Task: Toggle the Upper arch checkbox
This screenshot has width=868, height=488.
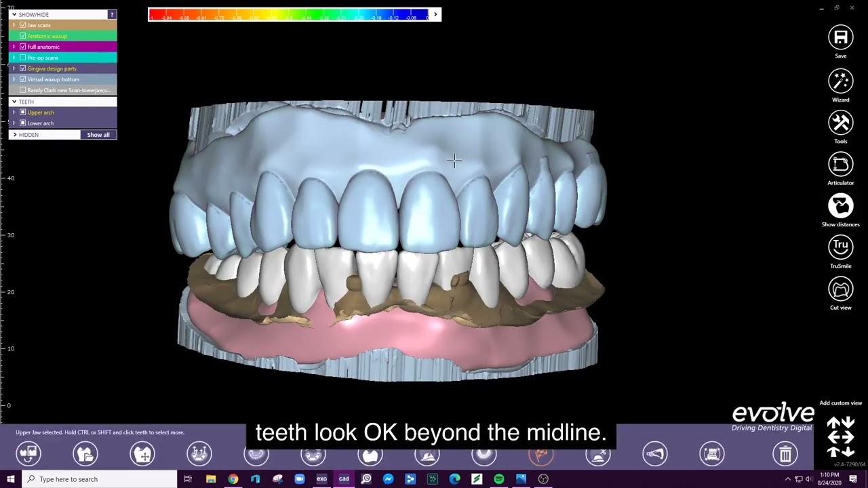Action: pos(23,113)
